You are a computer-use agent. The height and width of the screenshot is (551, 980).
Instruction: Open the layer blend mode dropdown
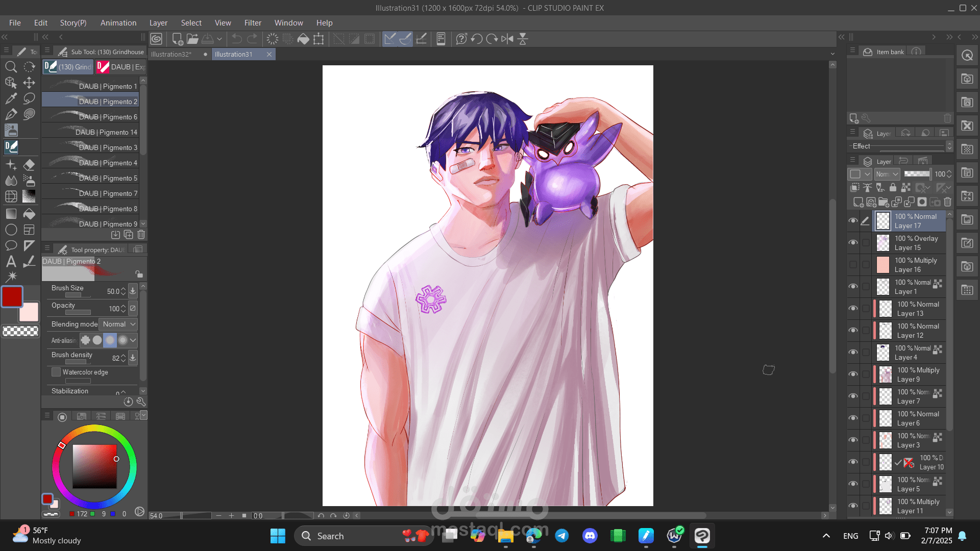[x=887, y=174]
